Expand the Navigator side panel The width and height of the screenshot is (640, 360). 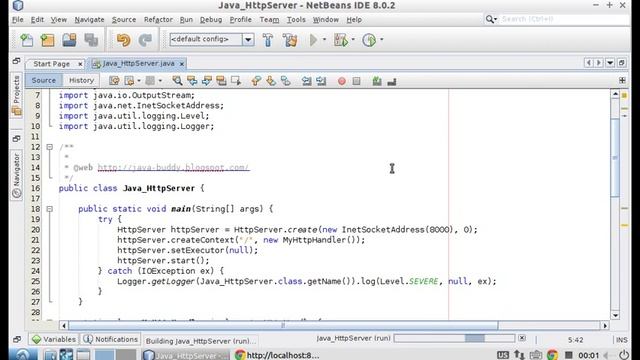pos(17,176)
